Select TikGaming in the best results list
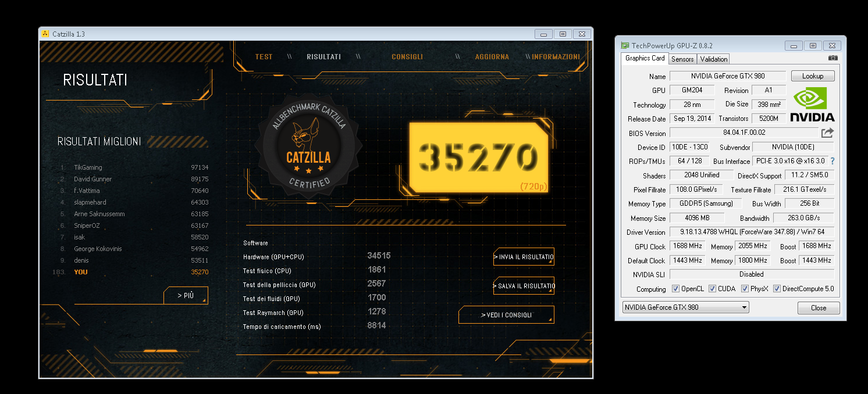Image resolution: width=868 pixels, height=394 pixels. 134,167
